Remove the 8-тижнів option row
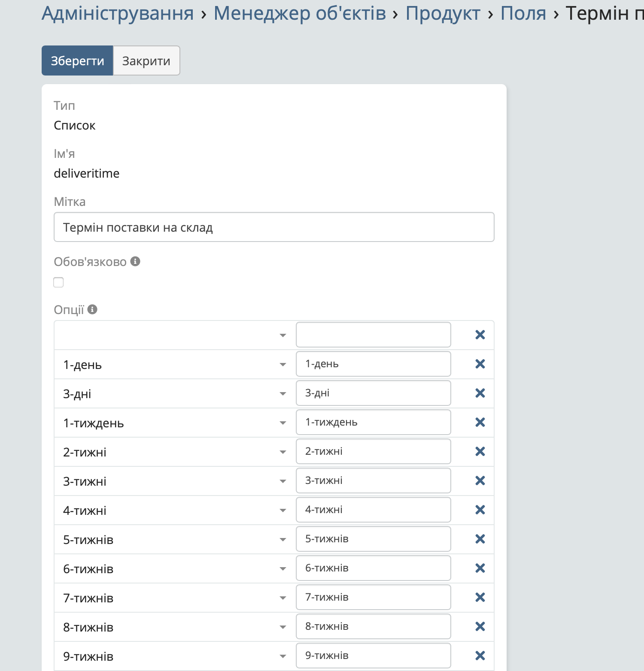This screenshot has width=644, height=671. coord(480,627)
